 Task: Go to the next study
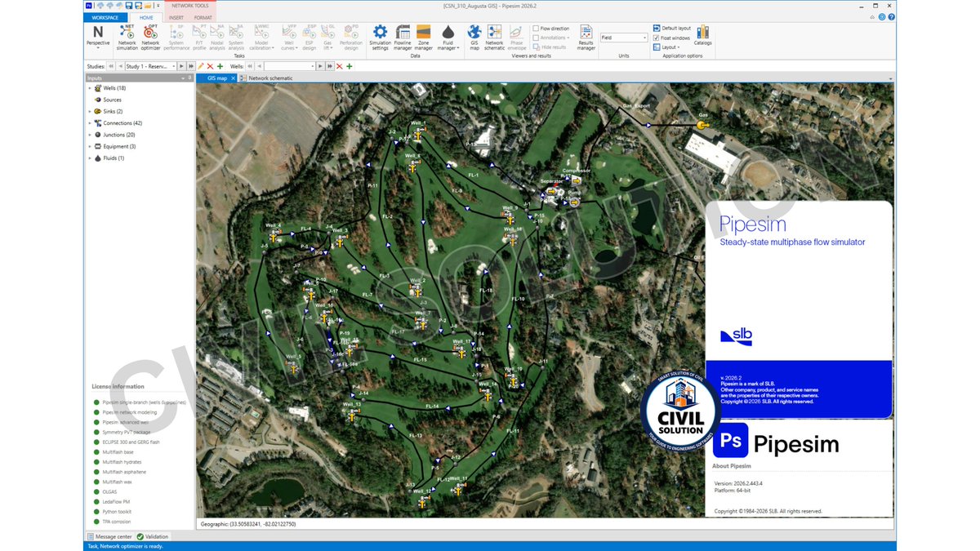tap(181, 66)
